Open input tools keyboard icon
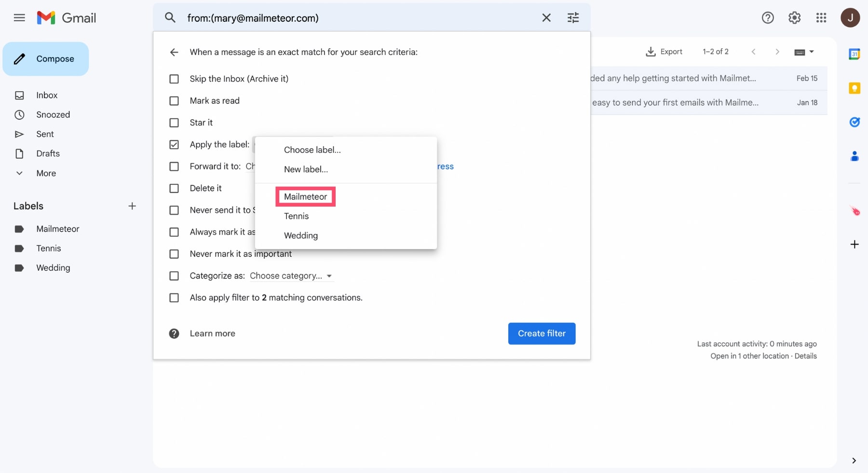Viewport: 868px width, 473px height. click(x=800, y=52)
